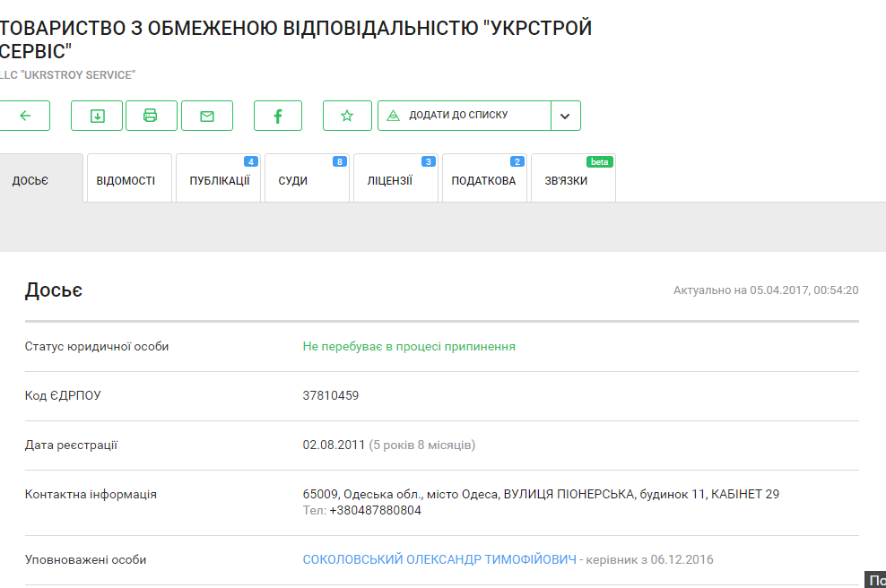The width and height of the screenshot is (886, 588).
Task: Click the company address text
Action: (541, 494)
